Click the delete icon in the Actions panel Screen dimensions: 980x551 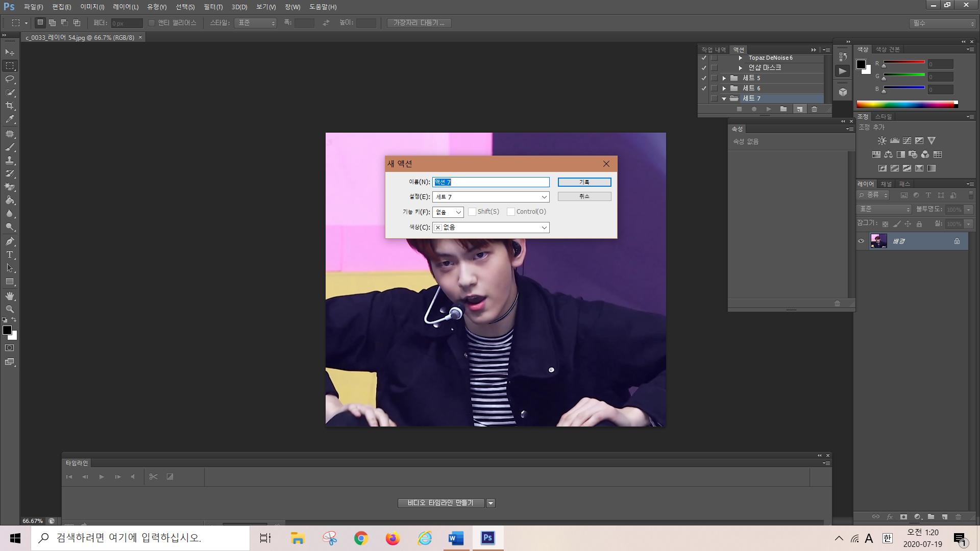click(x=815, y=109)
